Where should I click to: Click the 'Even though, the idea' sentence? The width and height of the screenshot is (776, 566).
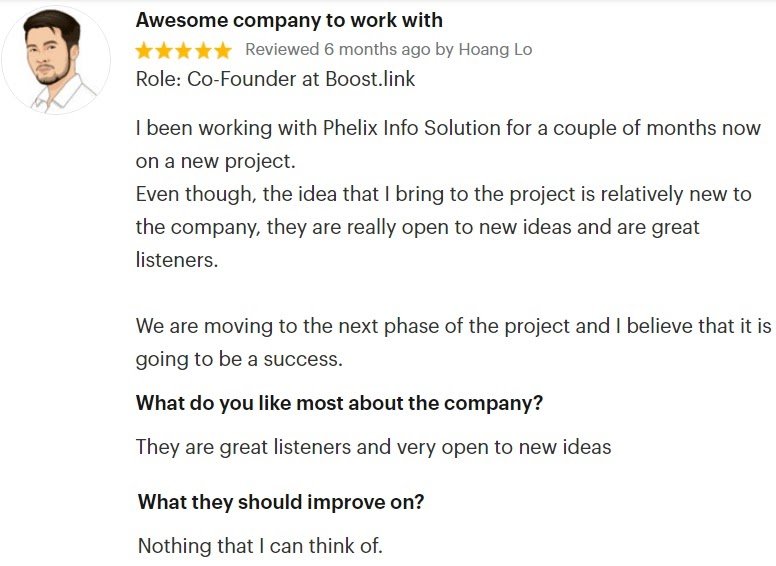pyautogui.click(x=444, y=227)
